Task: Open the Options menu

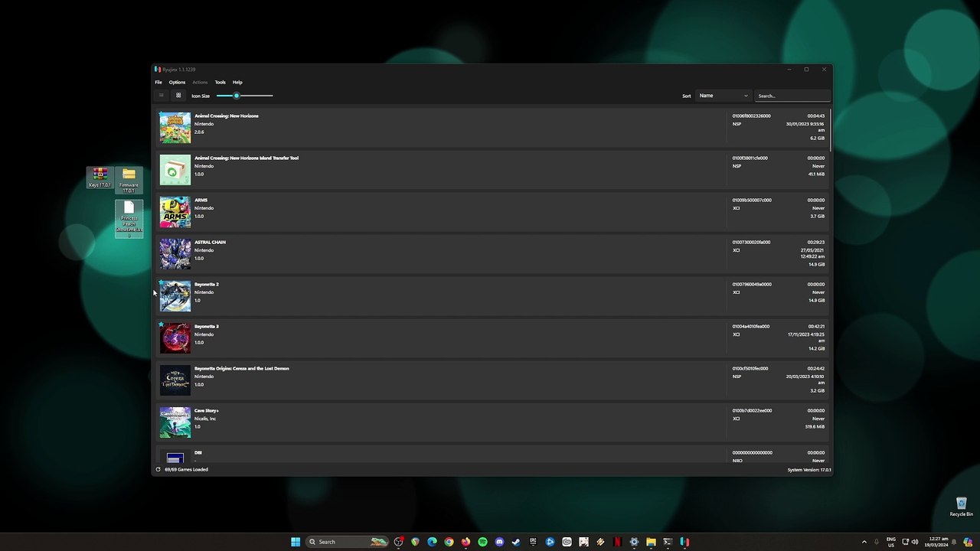Action: tap(177, 82)
